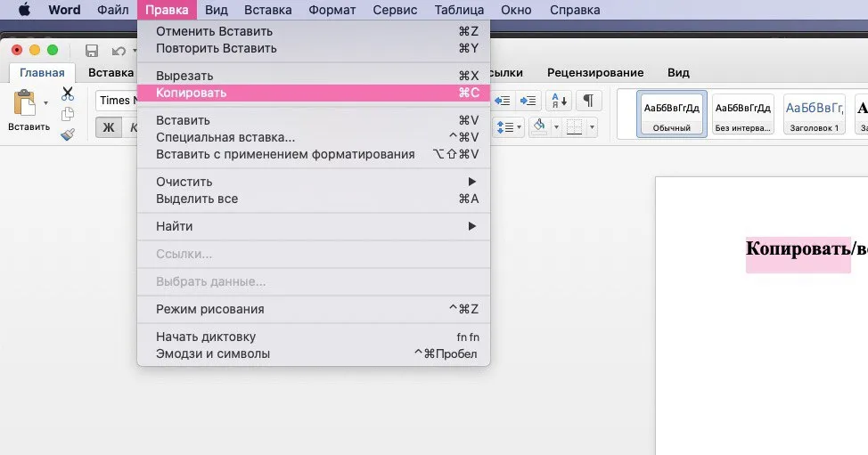868x455 pixels.
Task: Click the Format Painter brush icon
Action: pos(68,134)
